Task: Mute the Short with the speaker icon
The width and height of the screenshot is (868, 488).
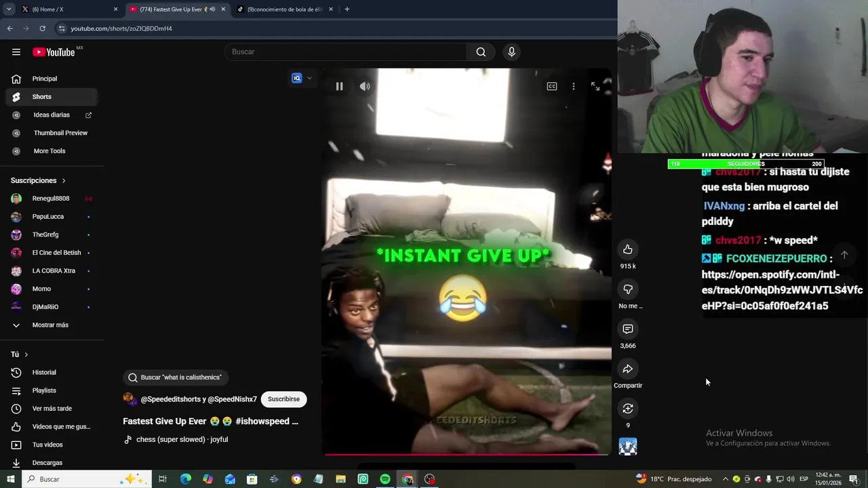Action: [x=365, y=86]
